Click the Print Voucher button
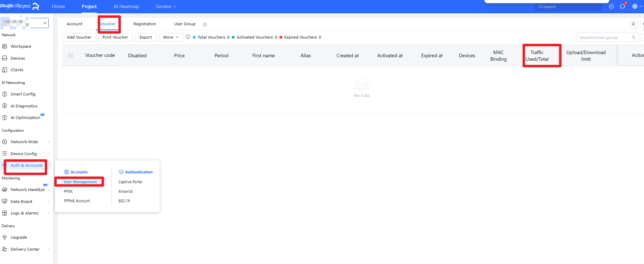The height and width of the screenshot is (264, 644). (115, 37)
